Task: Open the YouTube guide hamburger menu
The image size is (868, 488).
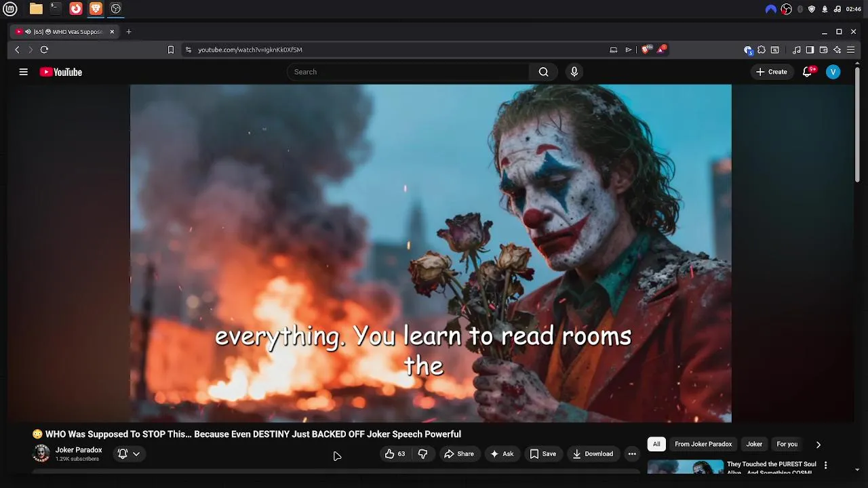Action: pyautogui.click(x=24, y=72)
